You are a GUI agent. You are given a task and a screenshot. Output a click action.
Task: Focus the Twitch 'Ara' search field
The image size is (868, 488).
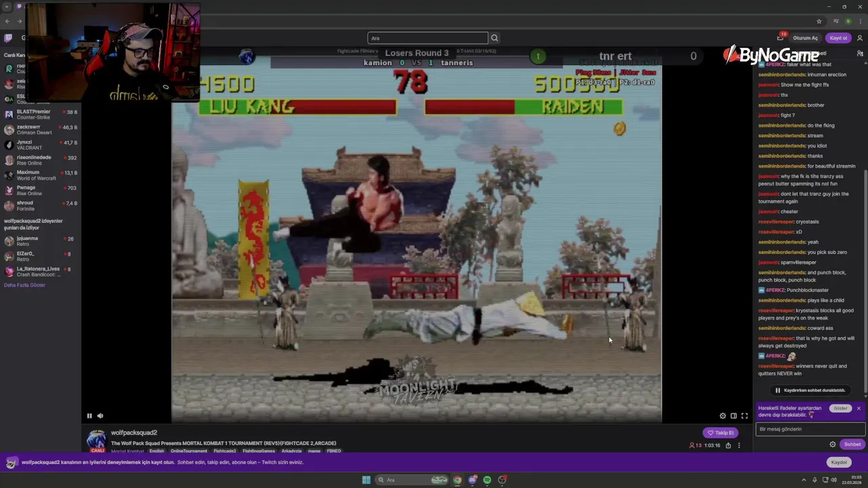[x=427, y=38]
